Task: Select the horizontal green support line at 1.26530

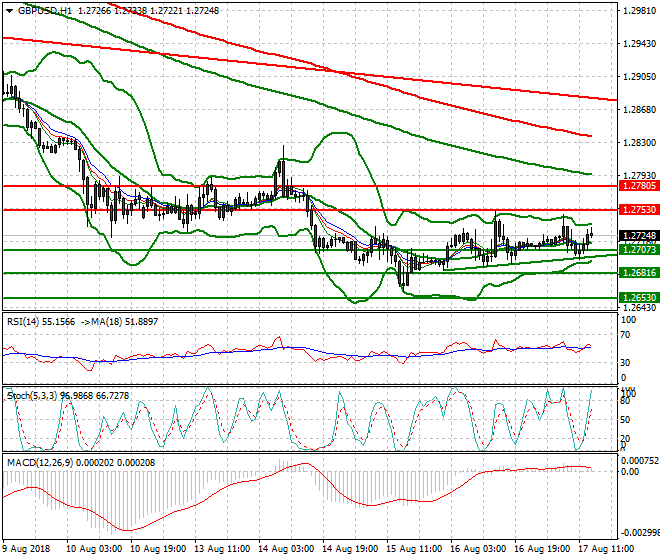Action: [x=310, y=298]
